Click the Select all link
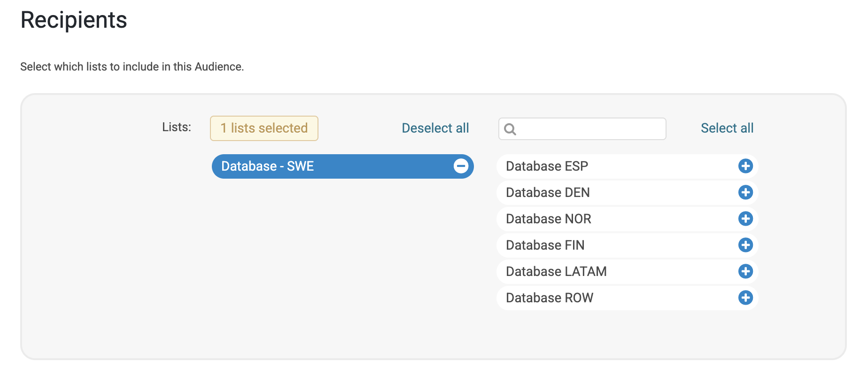This screenshot has height=378, width=868. (x=727, y=128)
